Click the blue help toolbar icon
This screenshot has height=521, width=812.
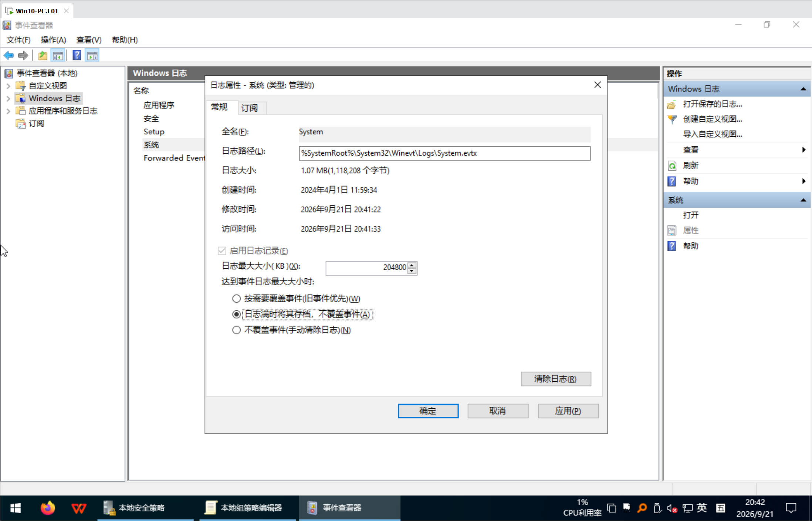tap(77, 56)
